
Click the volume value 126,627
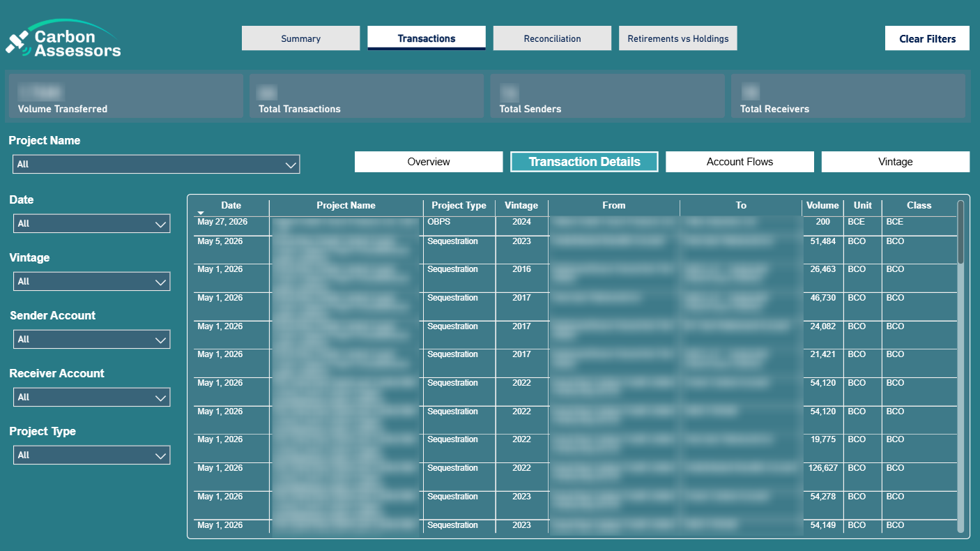coord(822,468)
